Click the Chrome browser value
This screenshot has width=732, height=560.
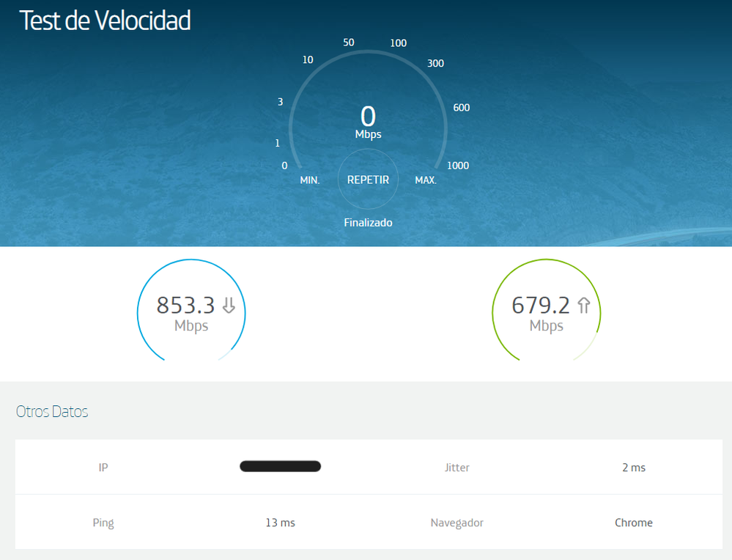click(x=633, y=523)
